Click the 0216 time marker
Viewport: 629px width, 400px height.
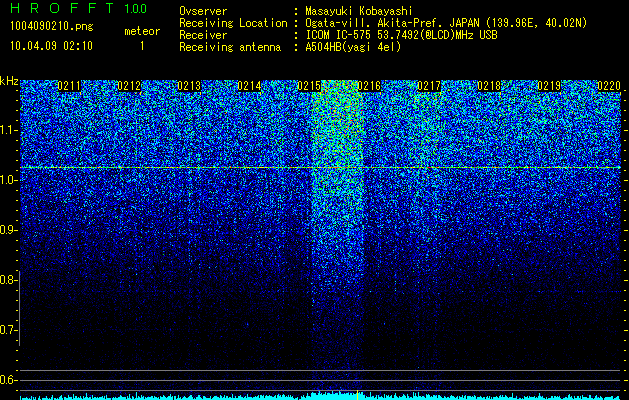coord(369,86)
